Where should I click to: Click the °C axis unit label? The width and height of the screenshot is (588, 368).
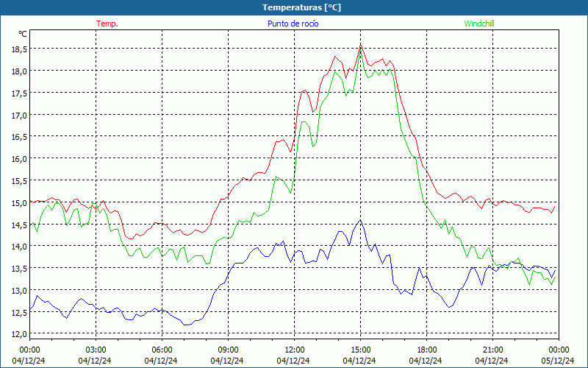(x=23, y=34)
